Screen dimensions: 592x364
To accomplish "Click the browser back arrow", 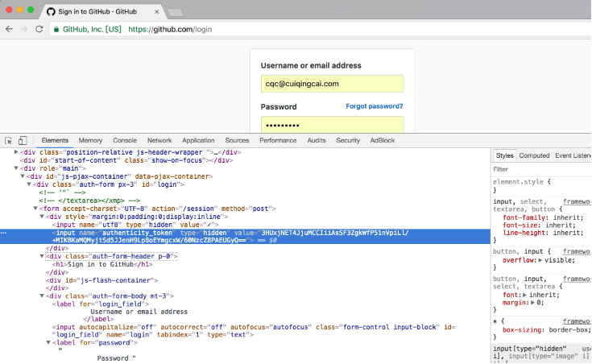I will [9, 29].
